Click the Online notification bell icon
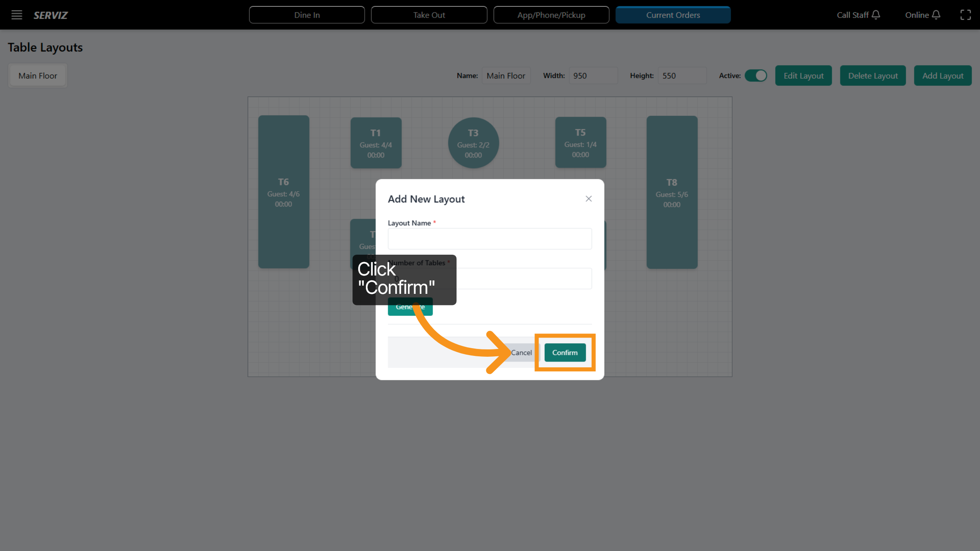This screenshot has height=551, width=980. (x=936, y=15)
